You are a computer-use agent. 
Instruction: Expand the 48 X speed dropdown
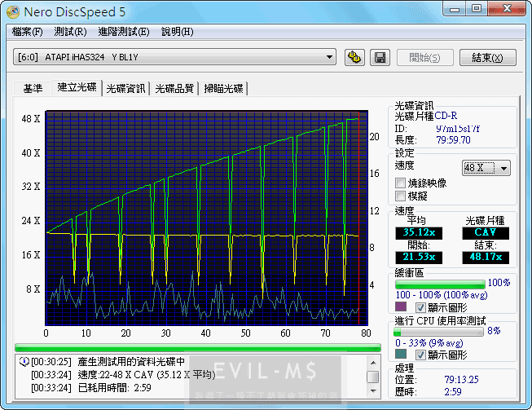[x=486, y=168]
